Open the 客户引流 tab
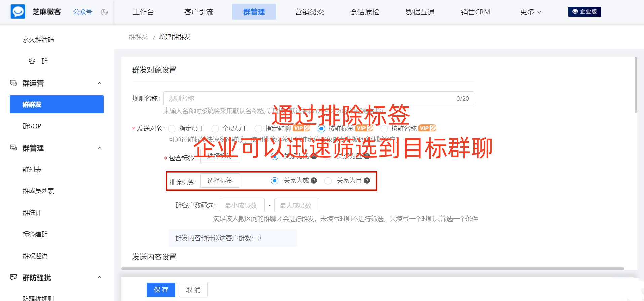 click(199, 12)
